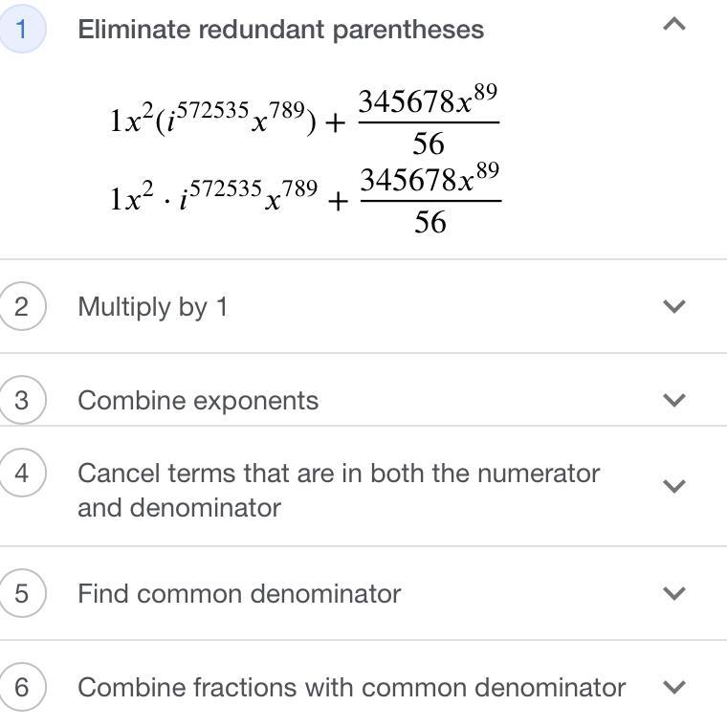Expand the Multiply by 1 chevron
The height and width of the screenshot is (728, 727).
pyautogui.click(x=674, y=306)
